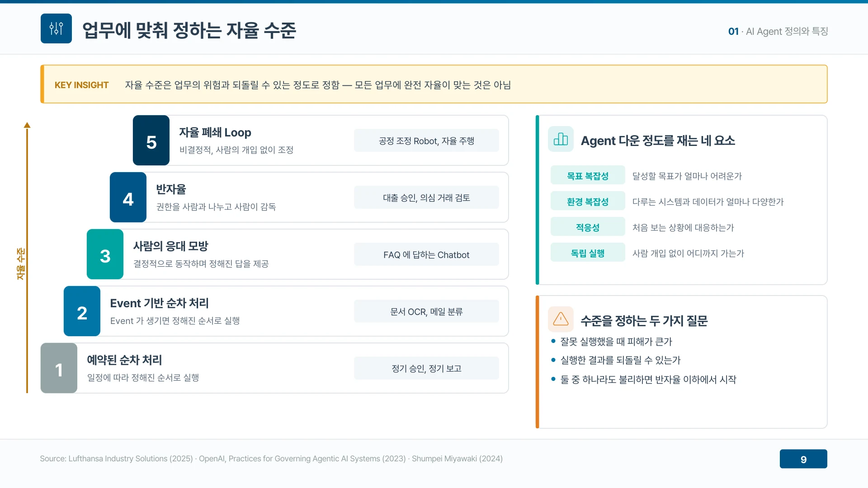
Task: Click the 공정 조정 Robot, 자율 주행 example box
Action: (426, 141)
